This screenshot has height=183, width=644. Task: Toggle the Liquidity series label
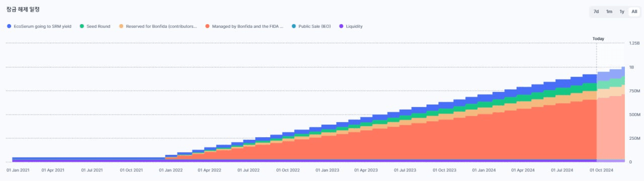pyautogui.click(x=354, y=26)
